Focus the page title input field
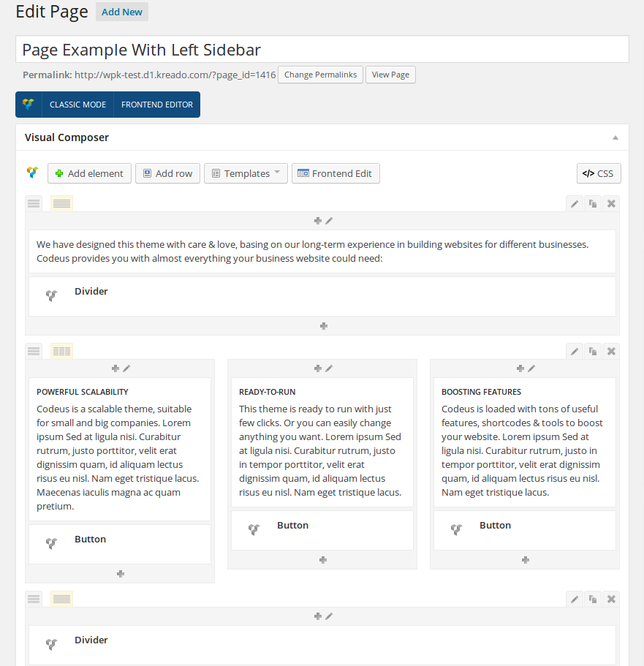644x666 pixels. pyautogui.click(x=322, y=50)
